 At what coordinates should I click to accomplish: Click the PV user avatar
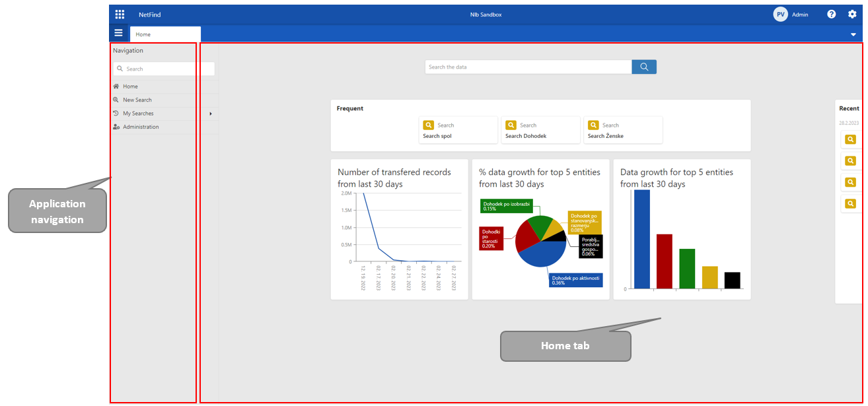[780, 15]
